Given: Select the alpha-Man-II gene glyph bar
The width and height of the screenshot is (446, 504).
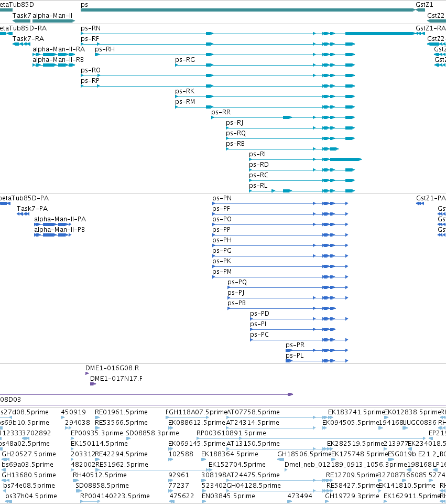Looking at the screenshot, I should pyautogui.click(x=53, y=21).
